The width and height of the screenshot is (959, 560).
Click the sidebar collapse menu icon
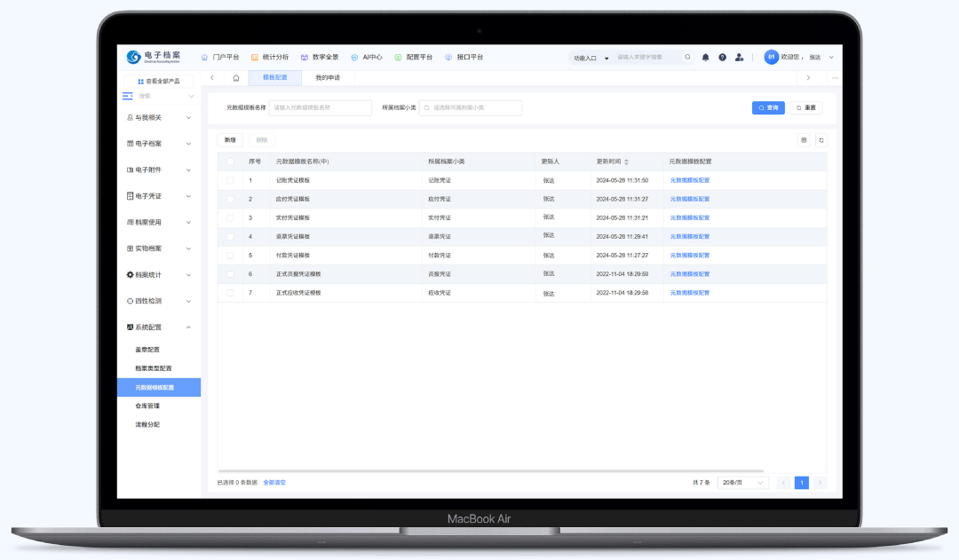tap(128, 96)
